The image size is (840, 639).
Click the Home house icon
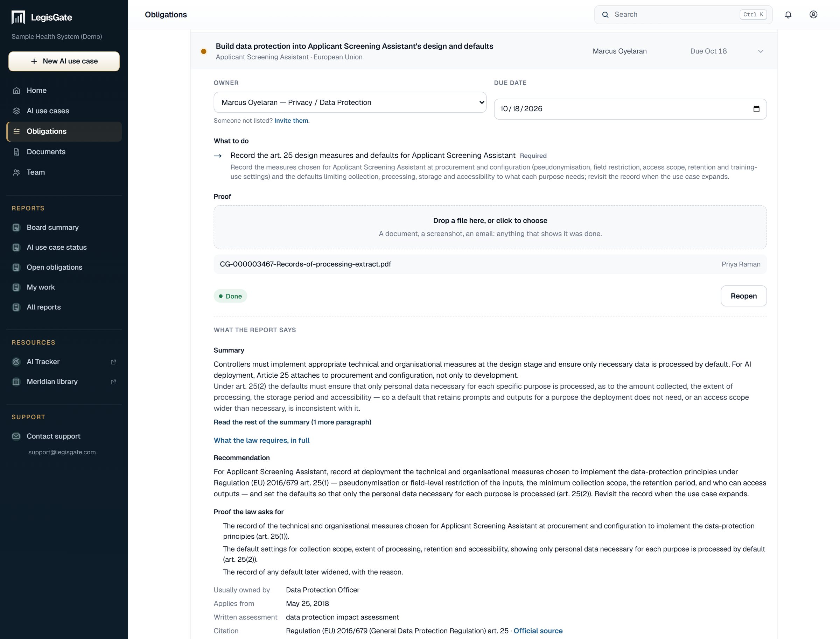coord(16,91)
